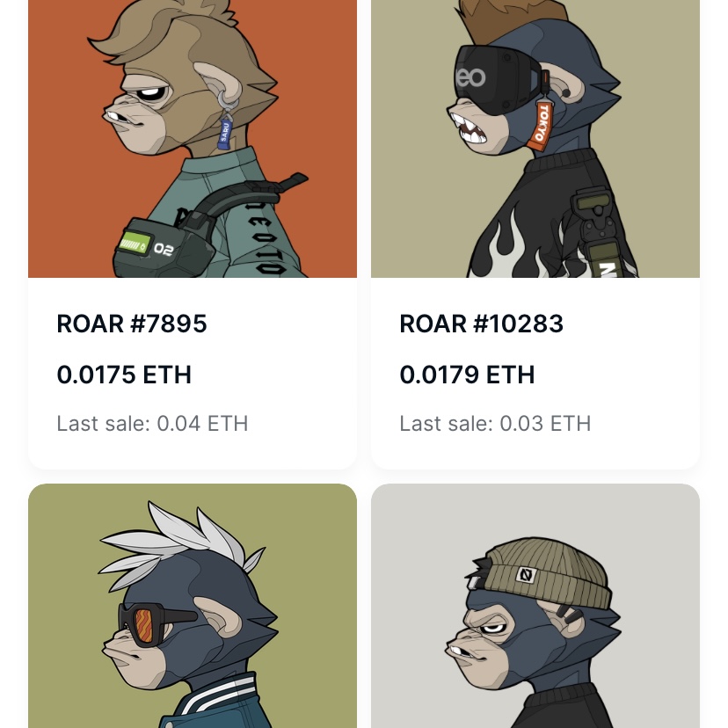Click Last sale: 0.03 ETH text
This screenshot has height=728, width=728.
pyautogui.click(x=495, y=424)
